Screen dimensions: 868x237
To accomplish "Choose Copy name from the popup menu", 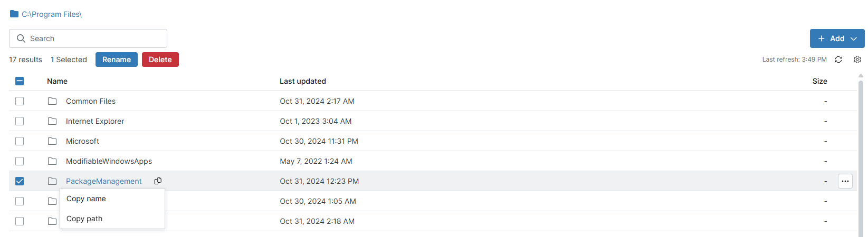I will 86,199.
